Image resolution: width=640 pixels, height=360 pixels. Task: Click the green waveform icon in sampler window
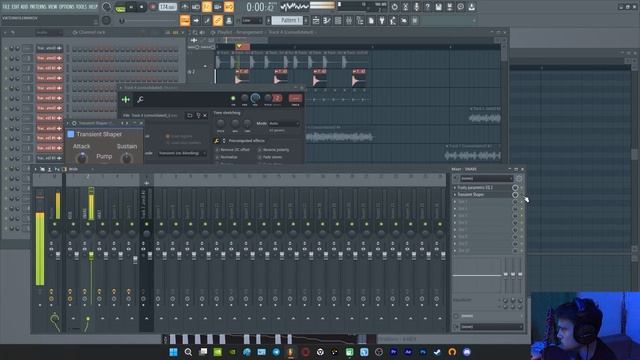click(126, 99)
